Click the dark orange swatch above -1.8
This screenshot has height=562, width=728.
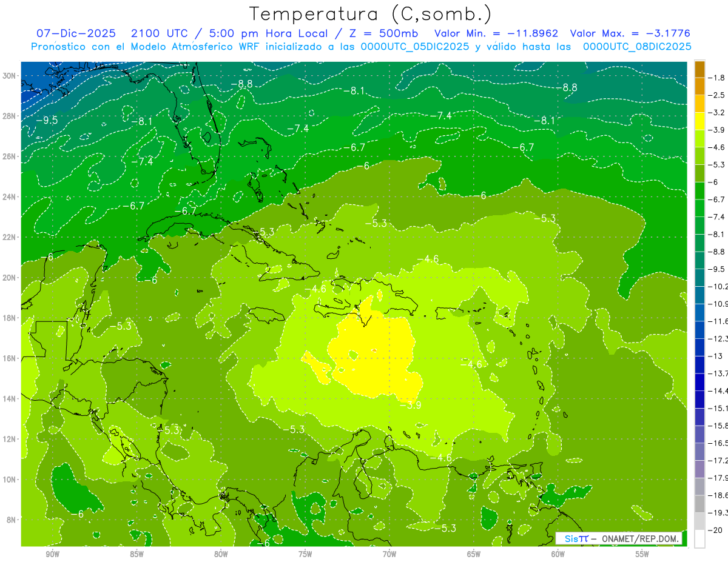699,69
